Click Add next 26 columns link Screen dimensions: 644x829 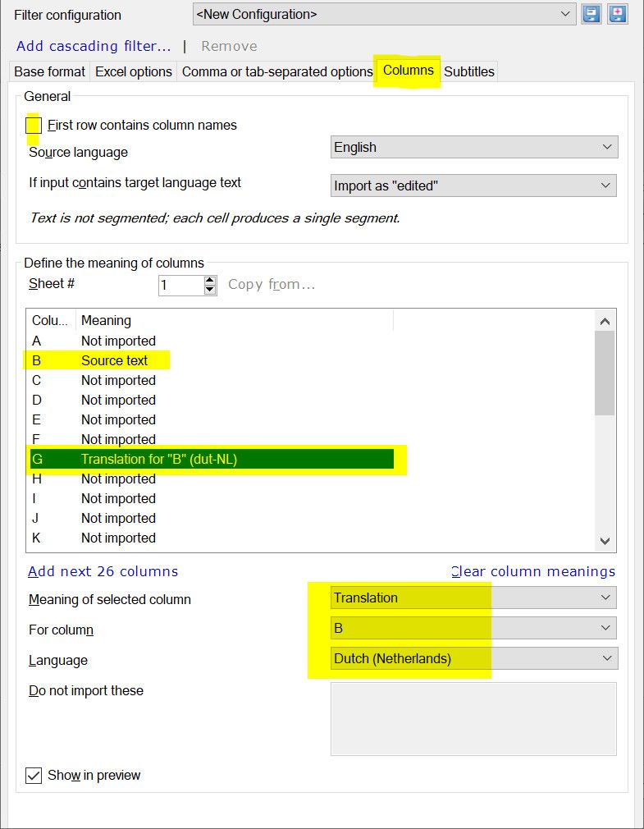(x=103, y=571)
